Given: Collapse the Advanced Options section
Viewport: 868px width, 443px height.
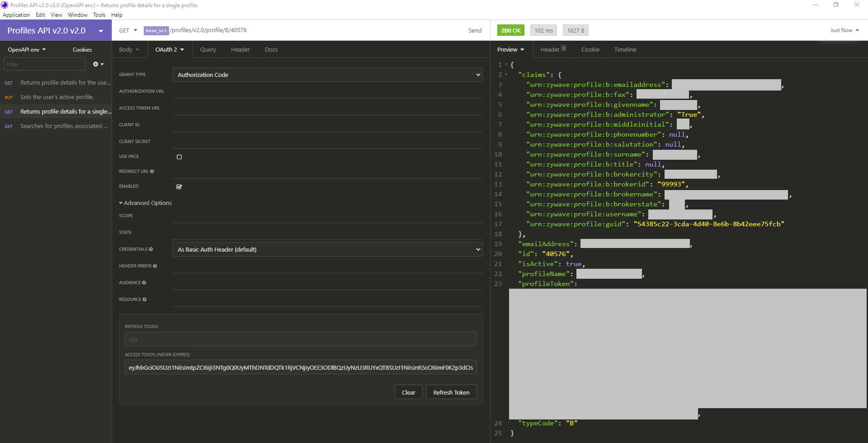Looking at the screenshot, I should click(x=146, y=203).
